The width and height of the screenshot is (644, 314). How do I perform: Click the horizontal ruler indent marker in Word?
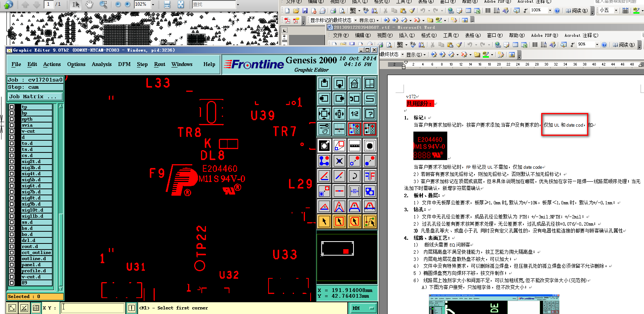tap(405, 64)
